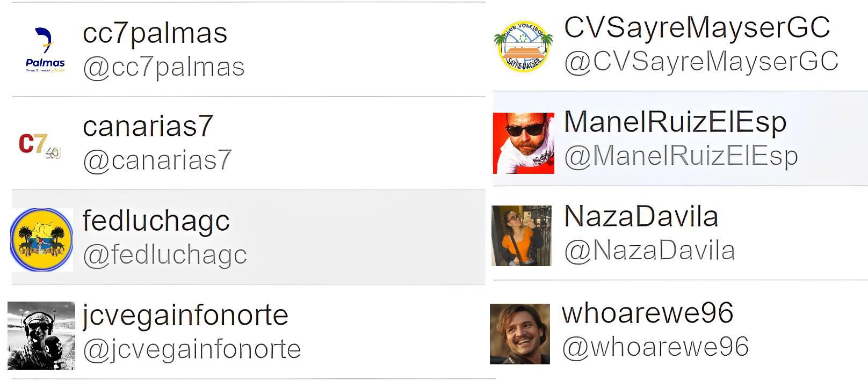Open the cc7palmas display name
Image resolution: width=868 pixels, height=381 pixels.
point(155,33)
